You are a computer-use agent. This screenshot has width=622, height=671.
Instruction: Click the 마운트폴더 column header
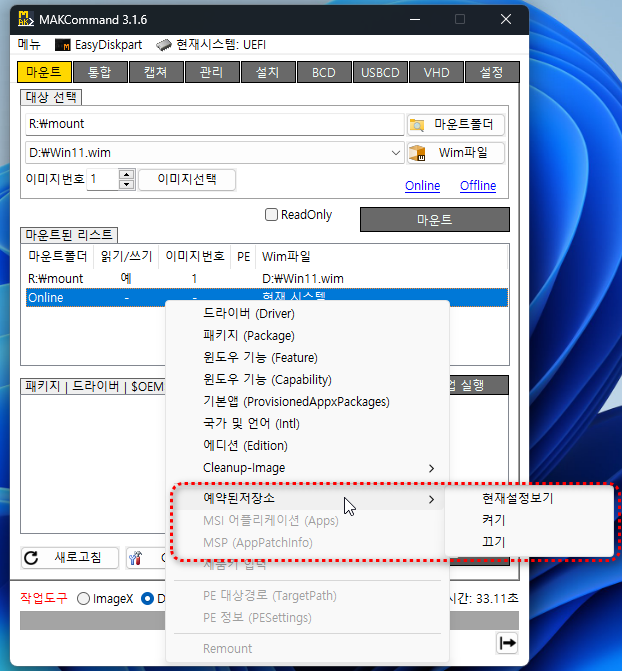point(58,256)
